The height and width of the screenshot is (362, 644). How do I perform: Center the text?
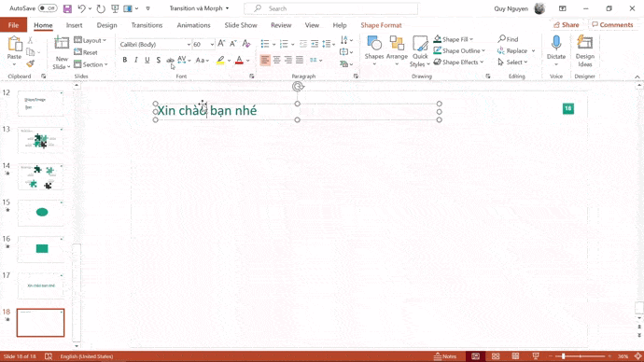(277, 61)
